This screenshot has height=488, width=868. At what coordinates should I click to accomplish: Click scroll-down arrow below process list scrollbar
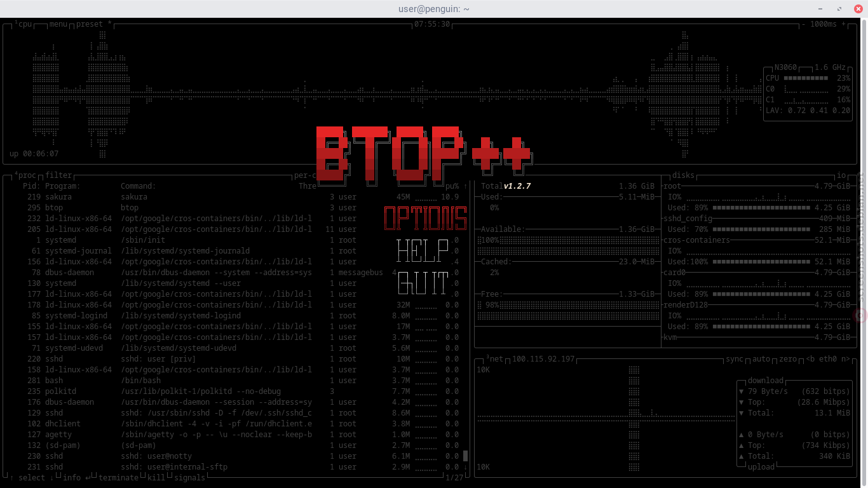(466, 466)
